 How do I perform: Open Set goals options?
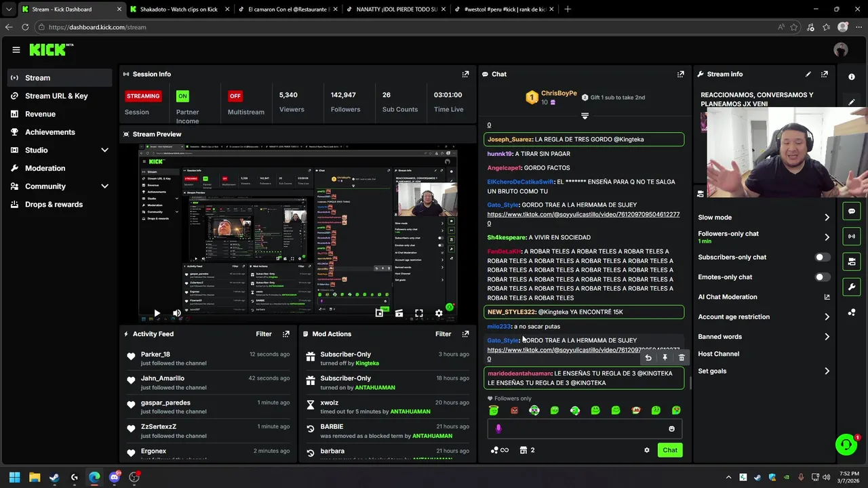(x=764, y=371)
